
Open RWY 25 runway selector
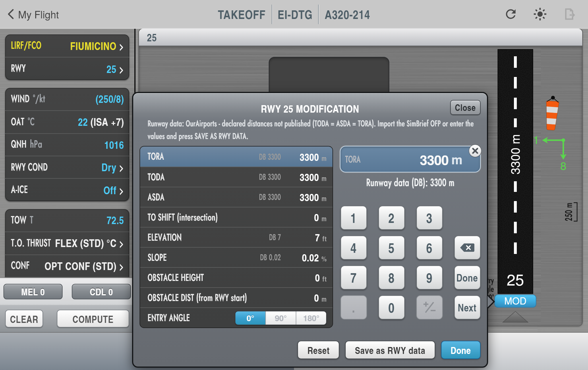[67, 69]
